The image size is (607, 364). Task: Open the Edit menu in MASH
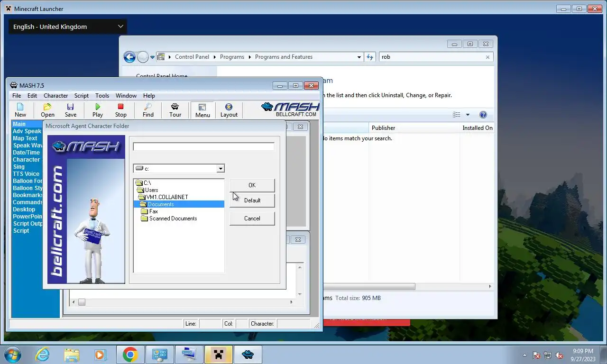[x=32, y=95]
